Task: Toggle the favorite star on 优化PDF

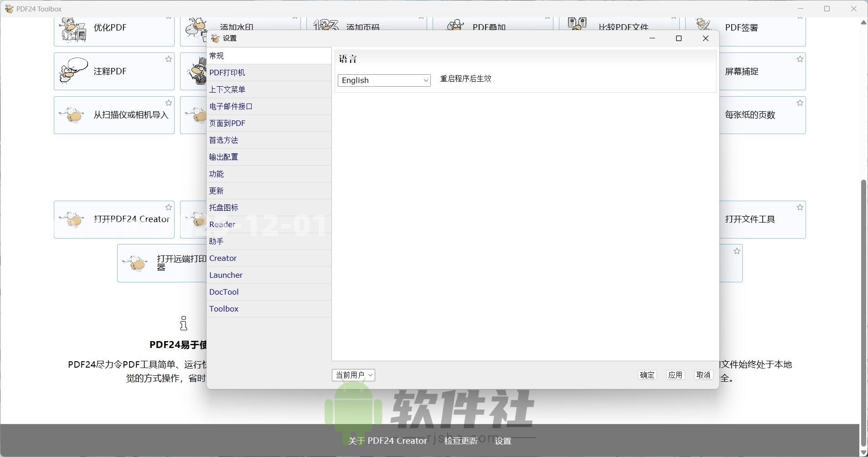Action: tap(169, 17)
